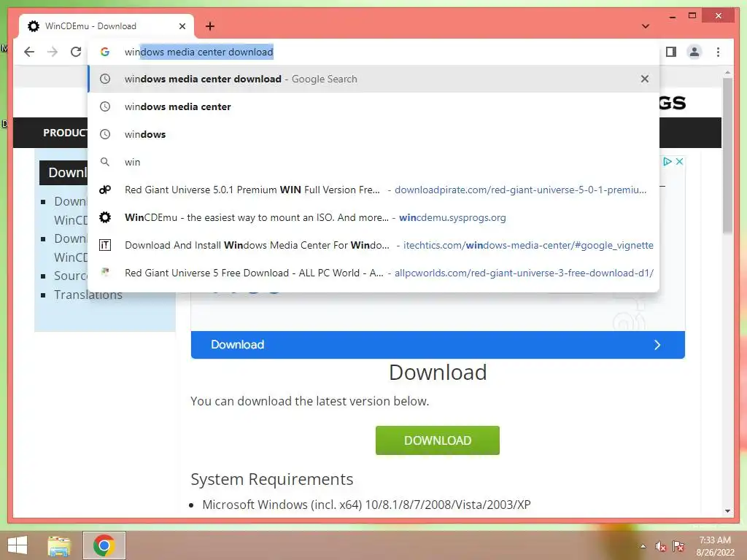Click the page scrollbar down arrow
Screen dimensions: 747x560
click(727, 511)
